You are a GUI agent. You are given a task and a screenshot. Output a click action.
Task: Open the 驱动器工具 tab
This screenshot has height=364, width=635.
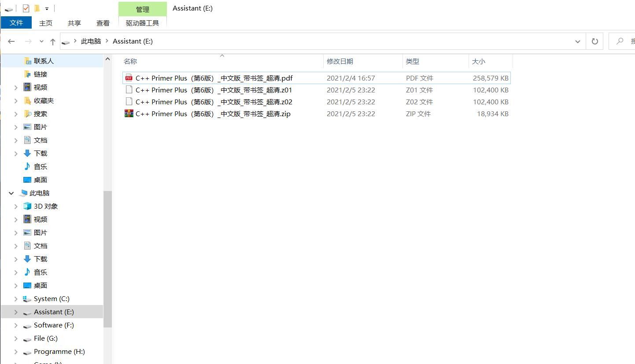point(142,23)
